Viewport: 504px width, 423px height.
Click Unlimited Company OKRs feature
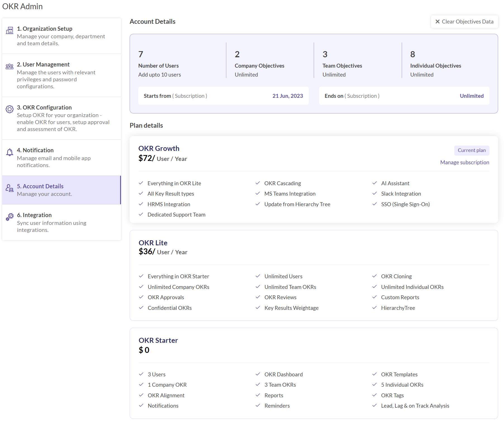coord(178,287)
